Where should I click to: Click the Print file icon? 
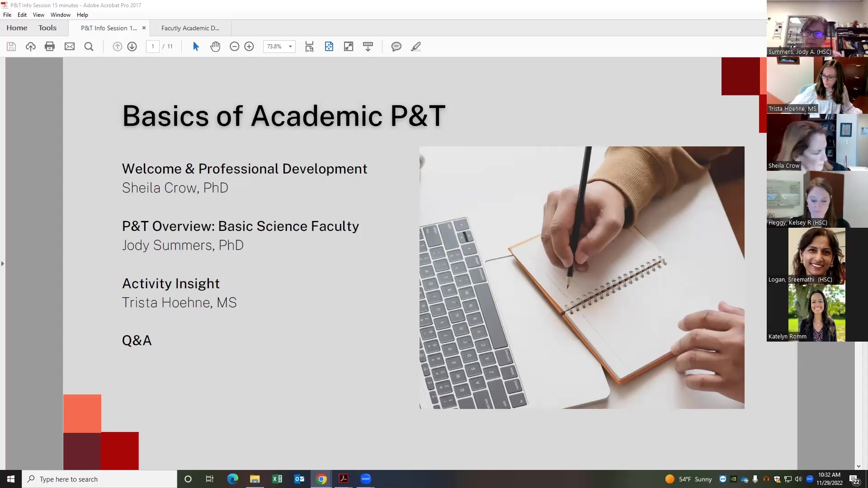point(50,47)
